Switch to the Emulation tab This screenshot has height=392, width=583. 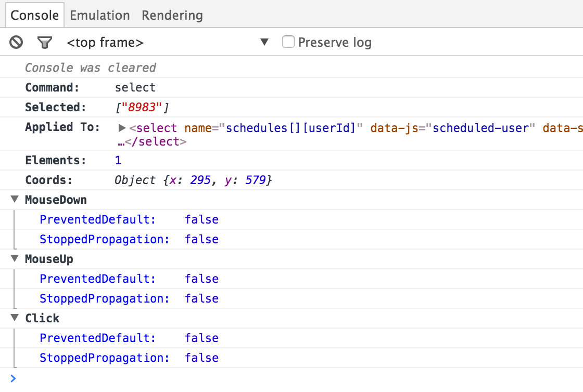point(99,15)
